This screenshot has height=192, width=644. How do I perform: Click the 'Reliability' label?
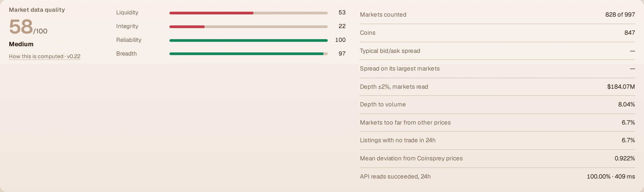[129, 40]
